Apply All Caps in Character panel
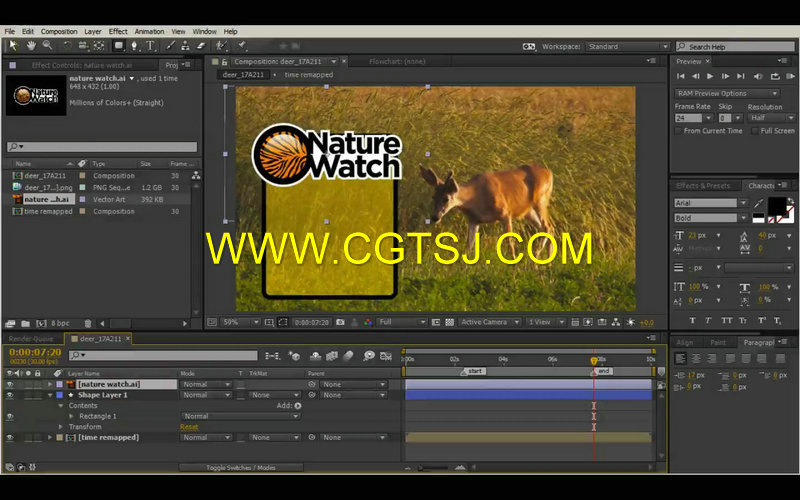Viewport: 800px width, 500px height. [x=727, y=320]
